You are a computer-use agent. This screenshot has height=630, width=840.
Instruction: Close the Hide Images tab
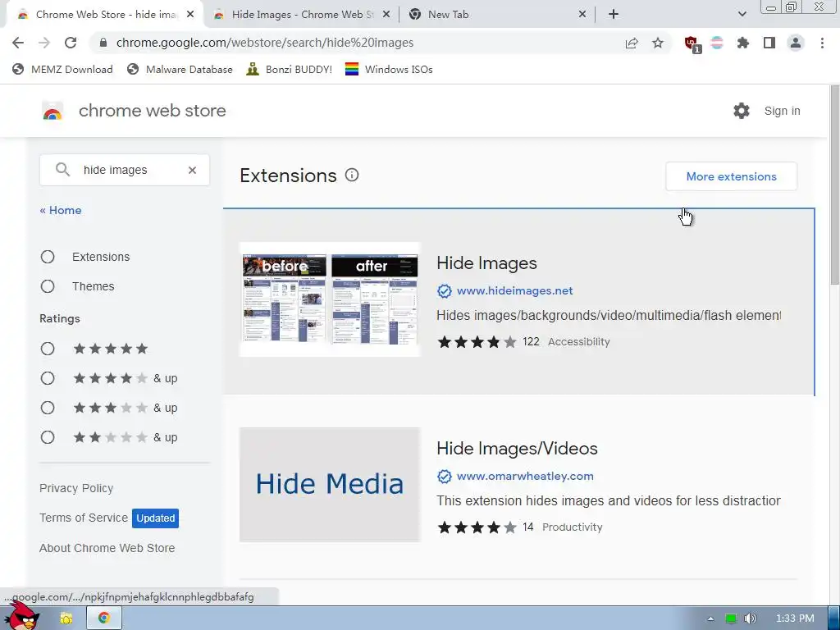click(x=386, y=15)
